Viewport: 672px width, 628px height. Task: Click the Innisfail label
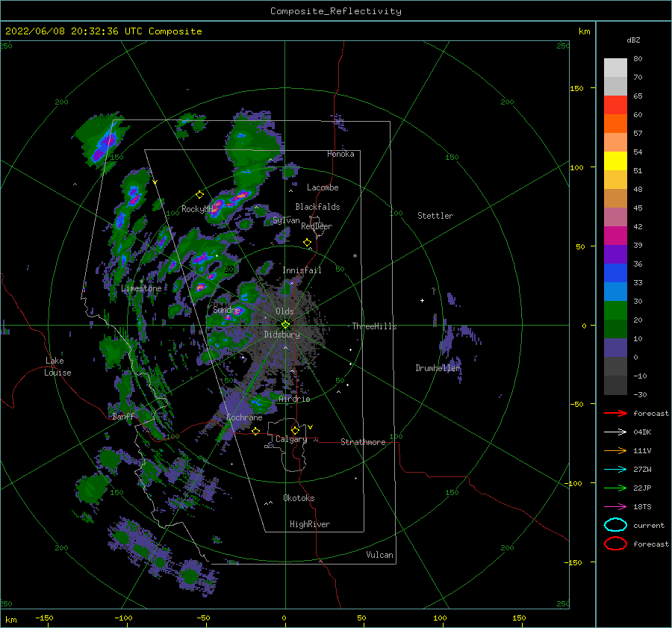302,270
